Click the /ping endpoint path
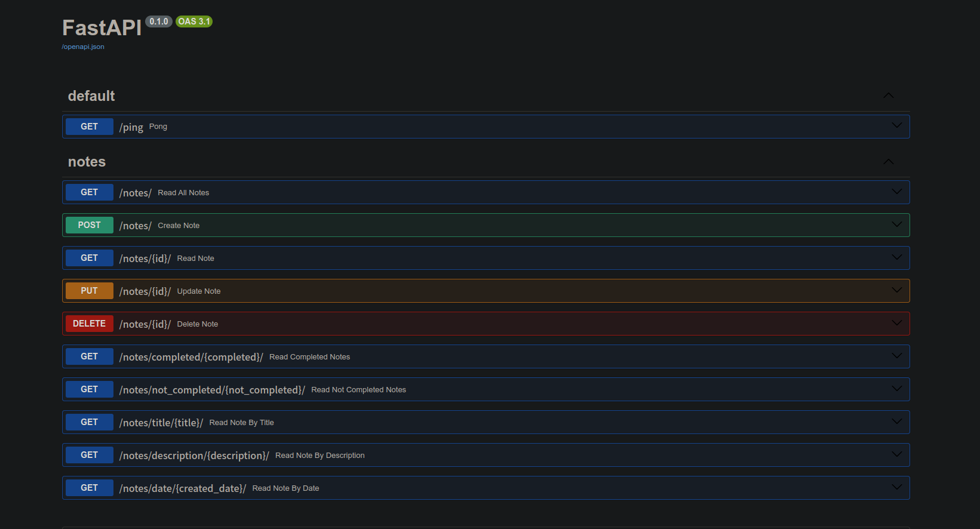Image resolution: width=980 pixels, height=529 pixels. click(x=131, y=127)
